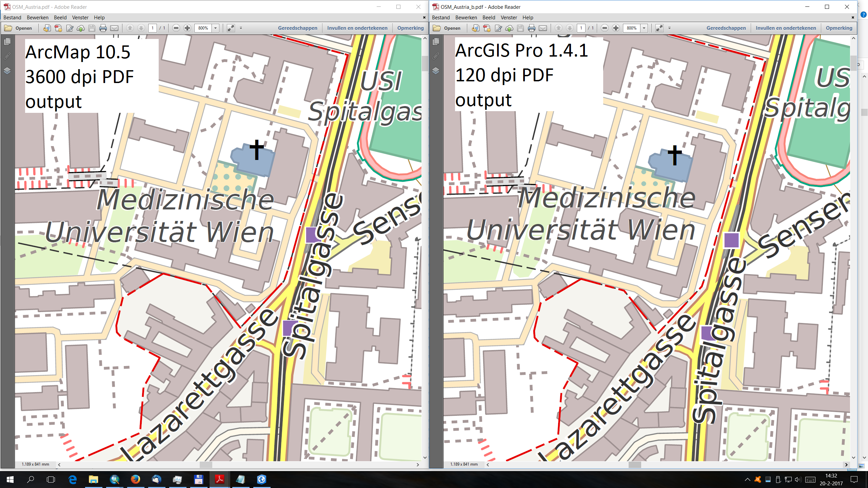Open Help menu in OSM_Austria_b.pdf window
Viewport: 868px width, 488px height.
pyautogui.click(x=528, y=18)
